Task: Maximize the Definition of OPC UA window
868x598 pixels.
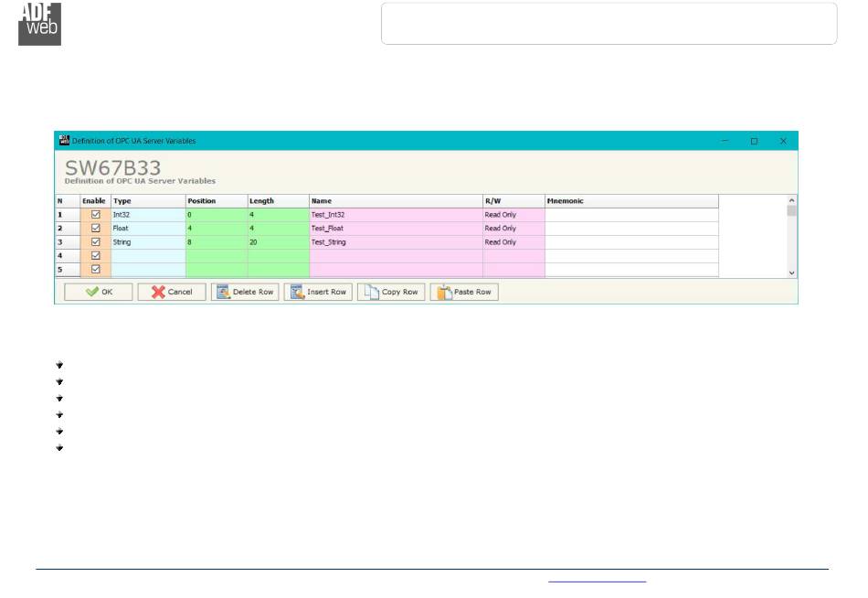Action: (x=754, y=141)
